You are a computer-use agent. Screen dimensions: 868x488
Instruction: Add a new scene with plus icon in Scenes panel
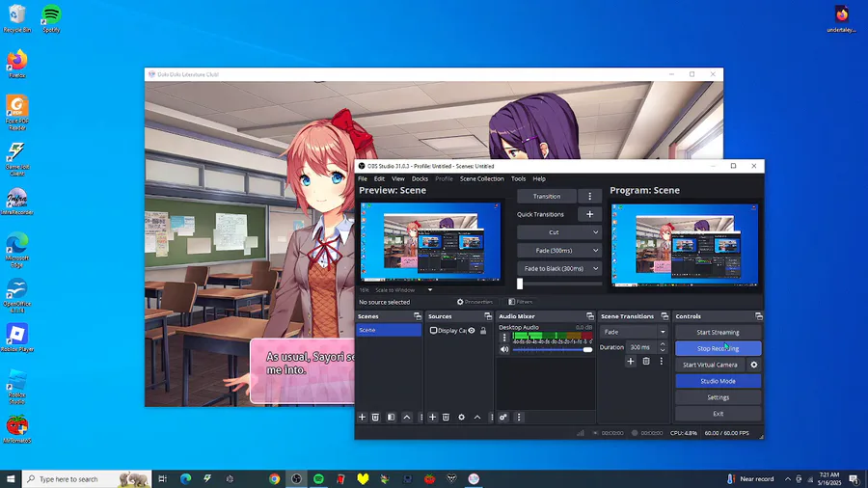pyautogui.click(x=362, y=418)
